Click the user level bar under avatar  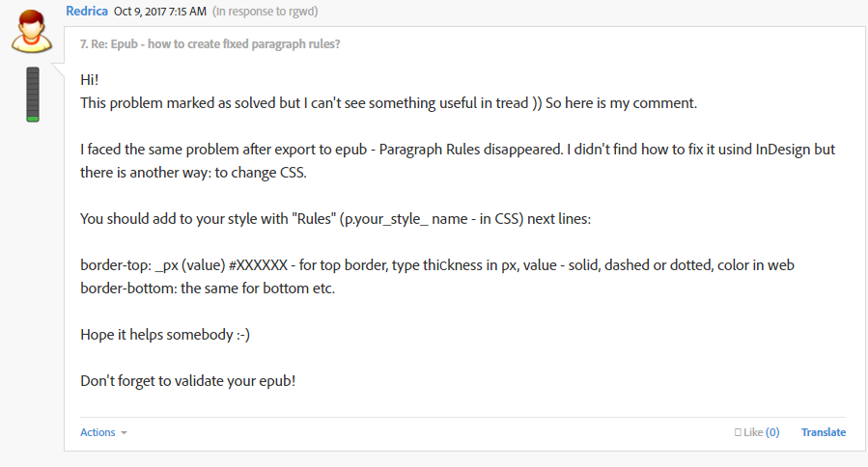click(x=33, y=95)
